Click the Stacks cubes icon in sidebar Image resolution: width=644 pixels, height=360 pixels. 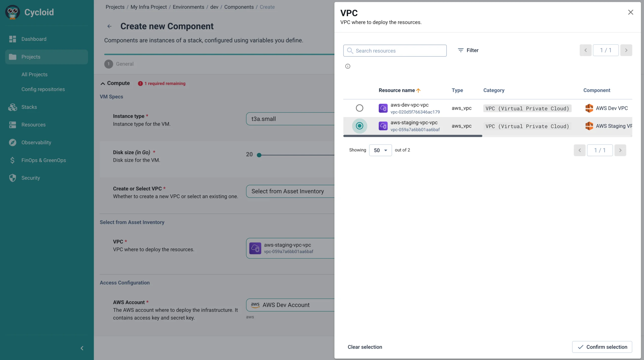pos(12,107)
